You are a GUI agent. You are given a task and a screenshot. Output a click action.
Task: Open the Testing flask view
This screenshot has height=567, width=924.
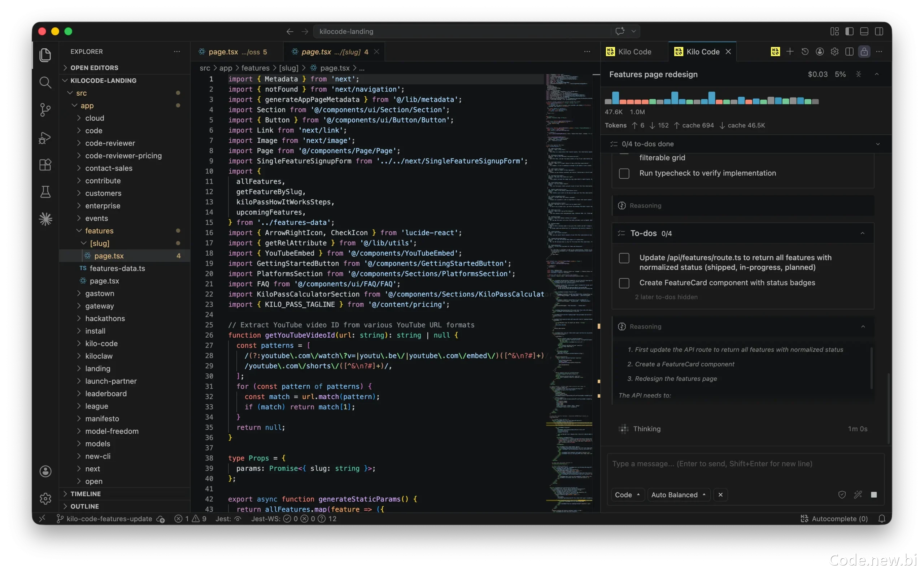pyautogui.click(x=45, y=192)
